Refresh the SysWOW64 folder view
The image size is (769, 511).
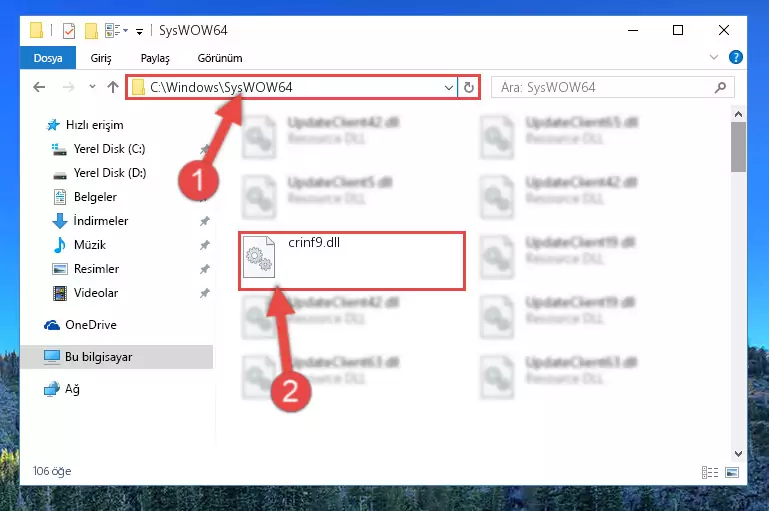coord(469,87)
